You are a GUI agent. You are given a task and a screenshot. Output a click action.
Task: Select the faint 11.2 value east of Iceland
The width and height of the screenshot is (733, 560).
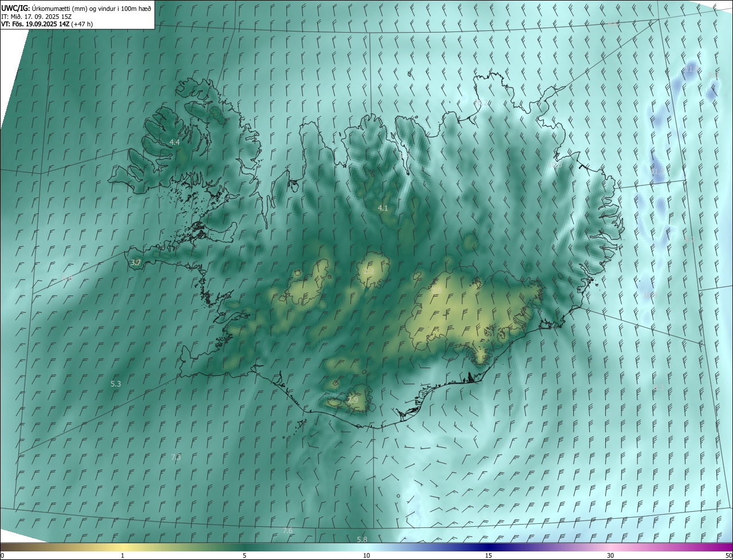(x=657, y=172)
